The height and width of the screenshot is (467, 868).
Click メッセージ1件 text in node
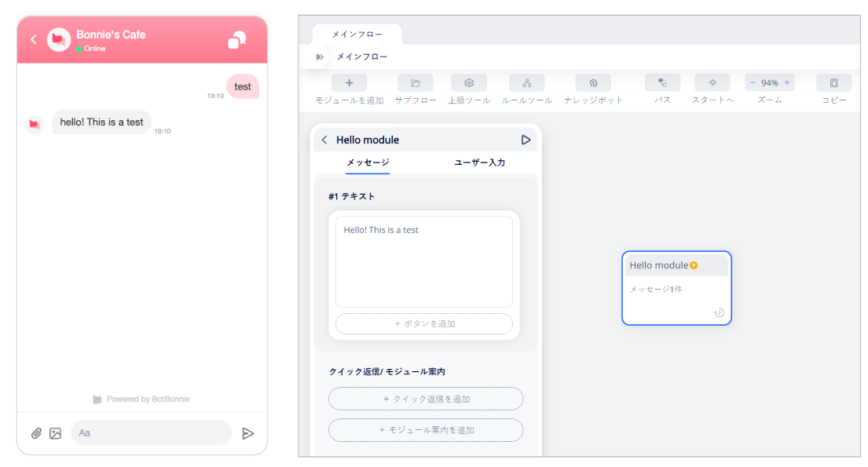pos(656,289)
